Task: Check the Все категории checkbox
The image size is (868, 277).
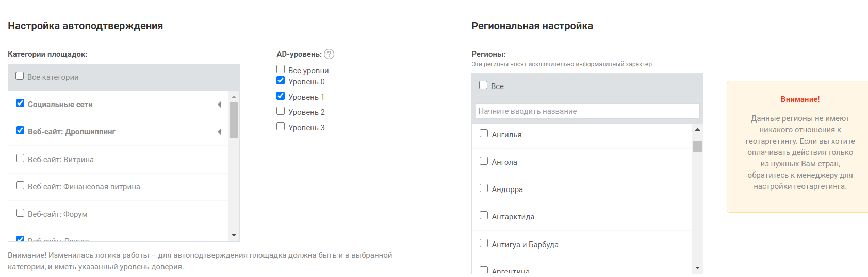Action: (20, 76)
